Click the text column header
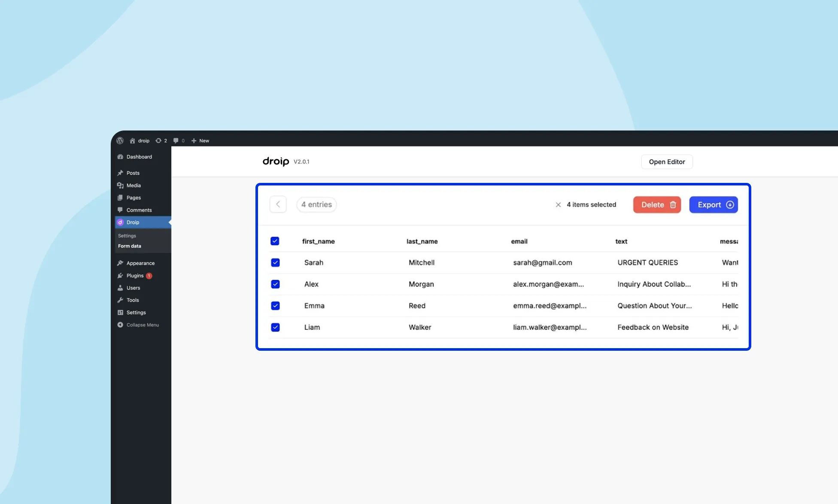The width and height of the screenshot is (838, 504). coord(621,241)
